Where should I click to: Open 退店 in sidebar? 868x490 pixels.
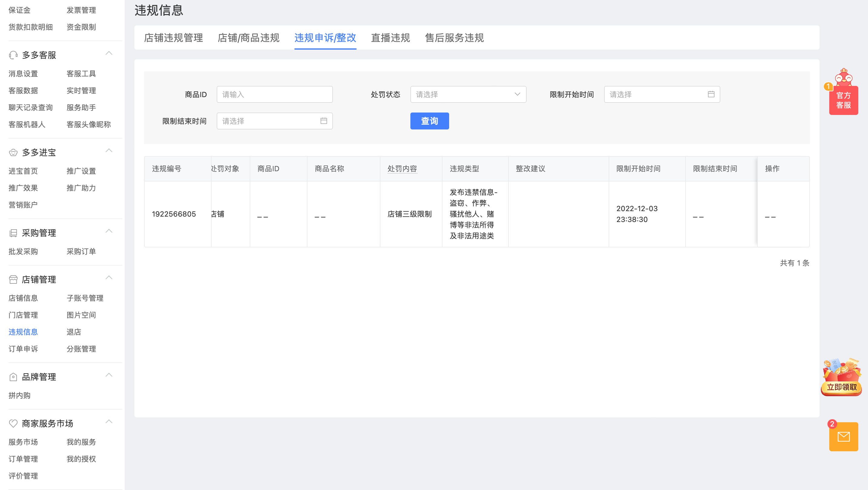[x=74, y=332]
